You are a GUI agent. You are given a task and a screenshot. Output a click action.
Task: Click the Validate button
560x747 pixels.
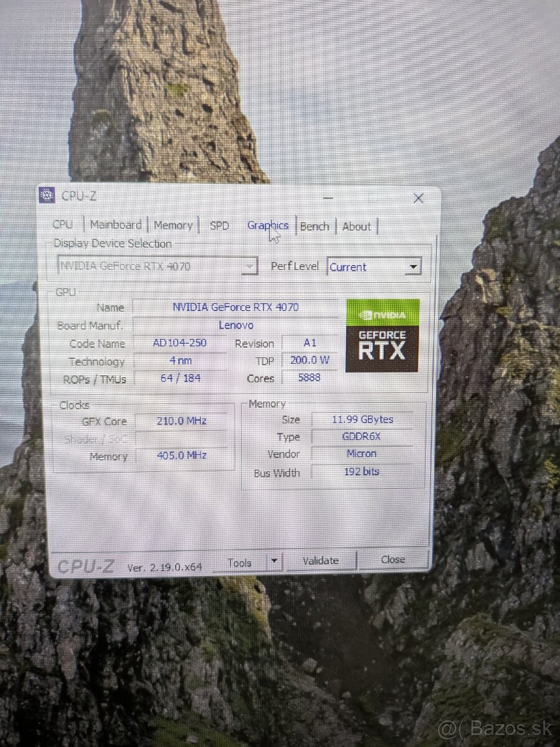coord(320,561)
